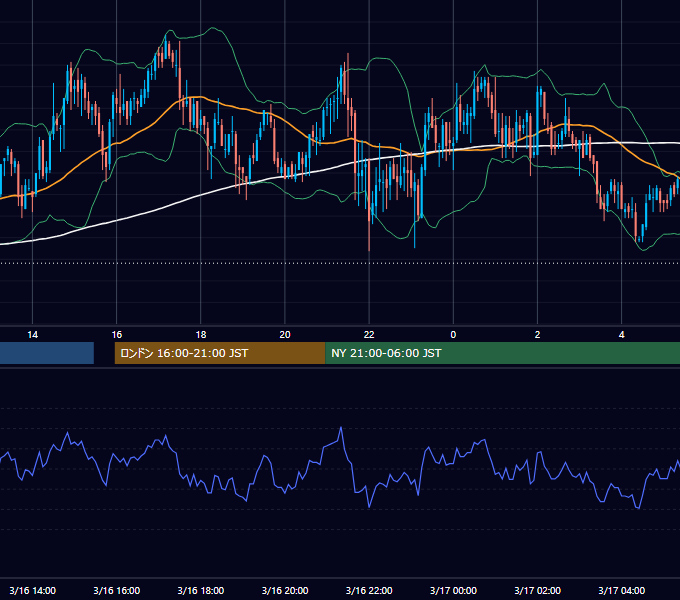Click the '20' hour label on chart axis
The width and height of the screenshot is (680, 600).
285,335
